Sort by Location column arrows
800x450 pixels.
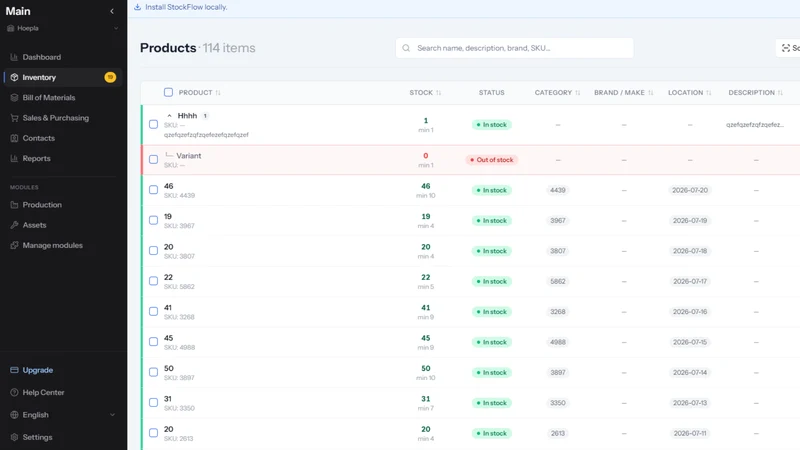pyautogui.click(x=709, y=93)
